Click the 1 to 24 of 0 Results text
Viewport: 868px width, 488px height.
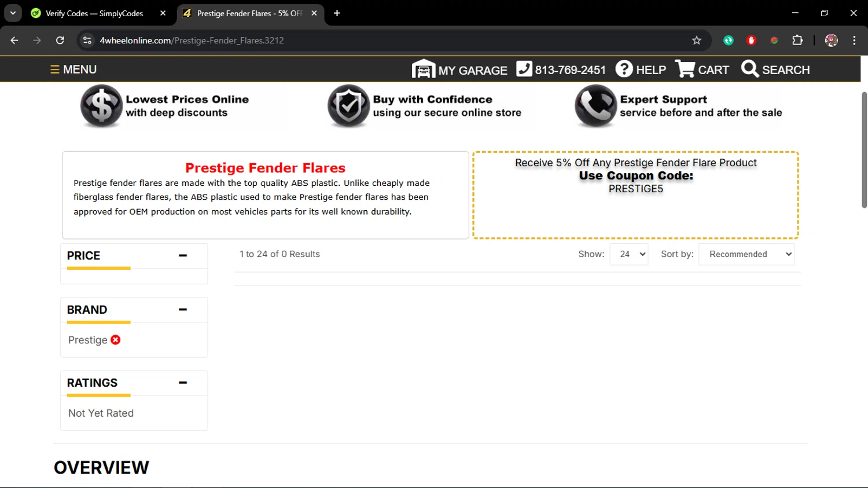pyautogui.click(x=279, y=254)
